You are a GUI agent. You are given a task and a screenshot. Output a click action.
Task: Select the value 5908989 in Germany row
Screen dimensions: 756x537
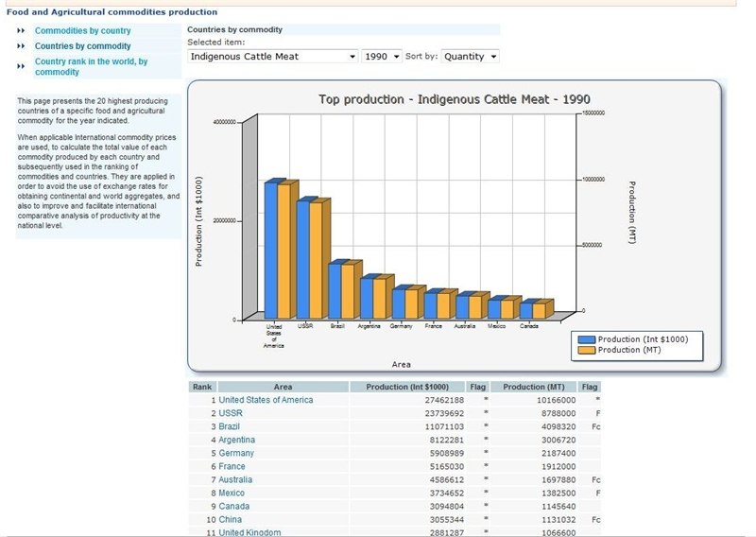tap(447, 453)
